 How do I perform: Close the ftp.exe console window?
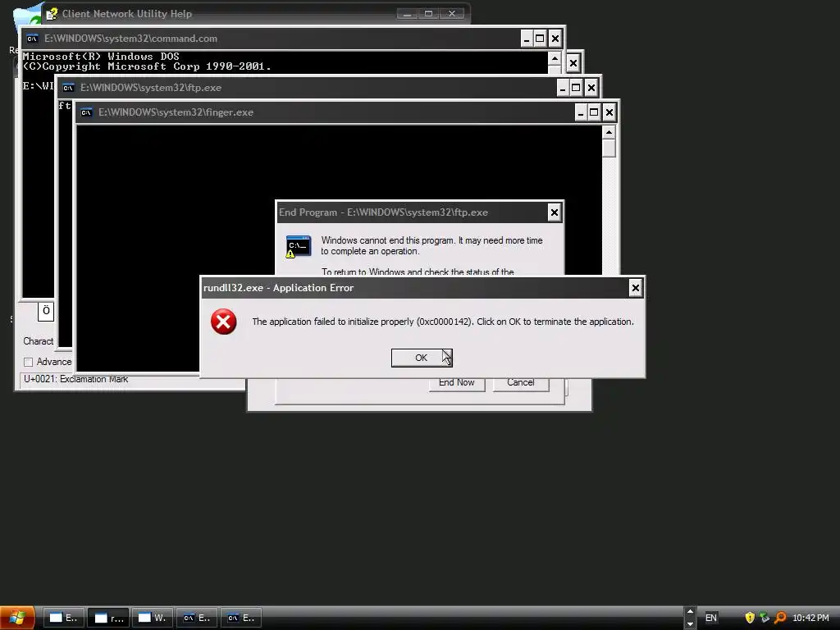pos(591,88)
